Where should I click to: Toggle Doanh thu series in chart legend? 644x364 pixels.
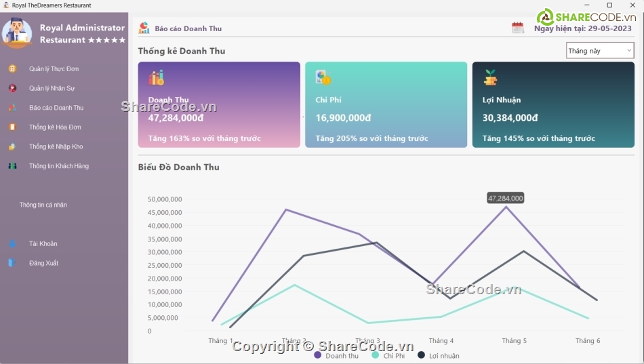[x=336, y=355]
